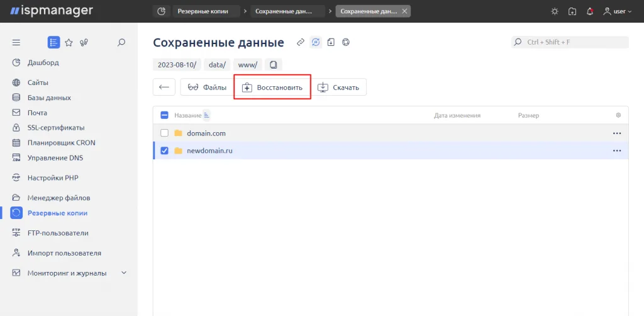Click the back arrow button
The height and width of the screenshot is (316, 644).
click(x=164, y=87)
